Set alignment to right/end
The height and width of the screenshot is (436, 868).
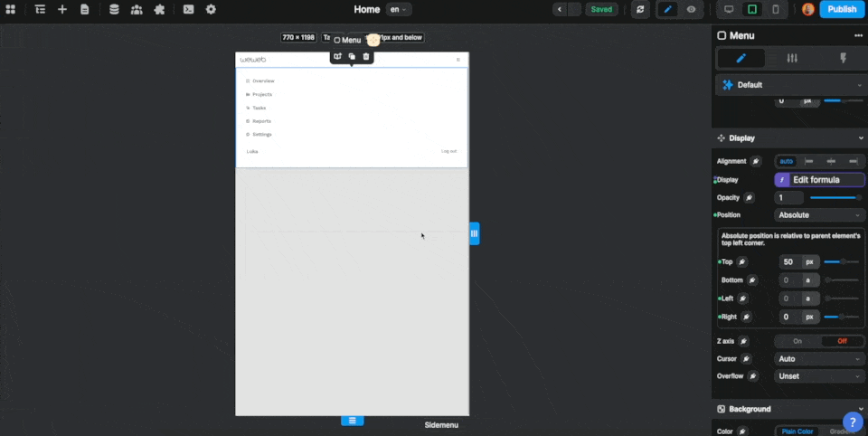(x=853, y=161)
